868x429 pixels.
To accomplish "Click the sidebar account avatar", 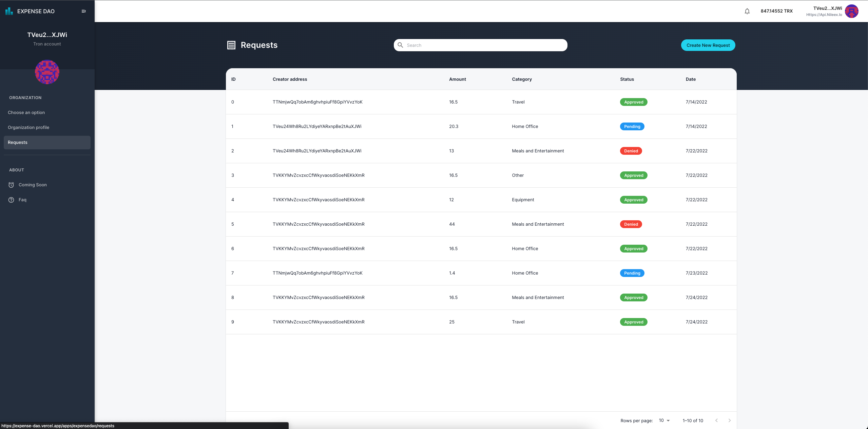I will click(x=47, y=72).
